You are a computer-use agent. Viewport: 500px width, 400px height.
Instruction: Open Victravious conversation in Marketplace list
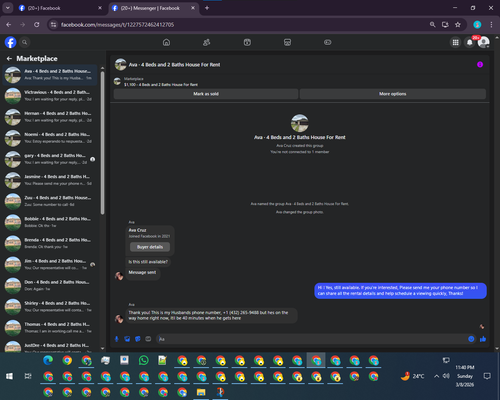tap(50, 96)
